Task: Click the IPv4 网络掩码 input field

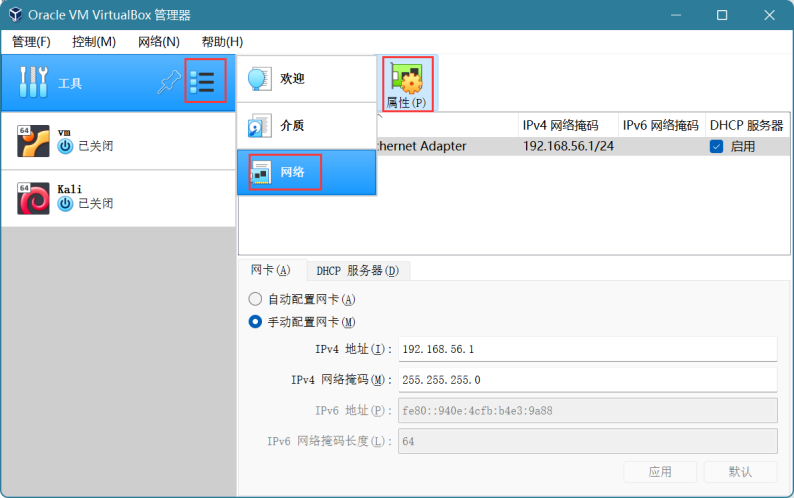Action: [x=587, y=380]
